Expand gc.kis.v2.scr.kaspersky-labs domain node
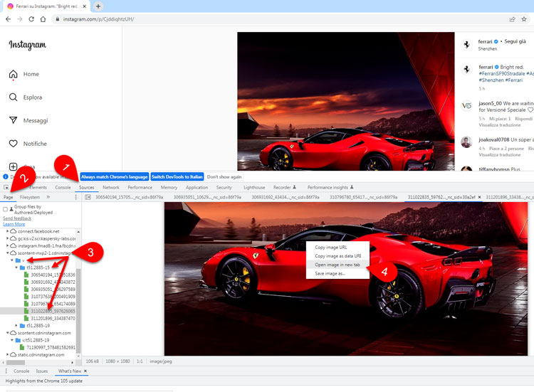Image resolution: width=534 pixels, height=392 pixels. [x=8, y=238]
